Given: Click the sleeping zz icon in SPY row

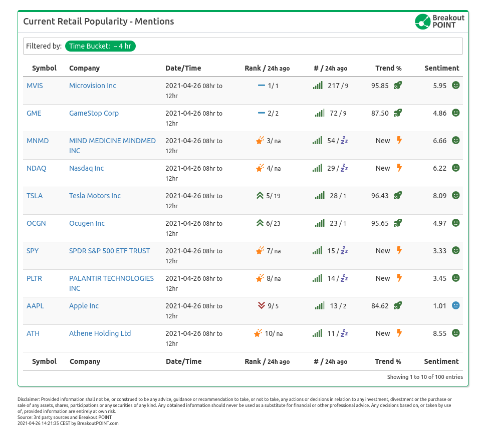Looking at the screenshot, I should (x=344, y=251).
